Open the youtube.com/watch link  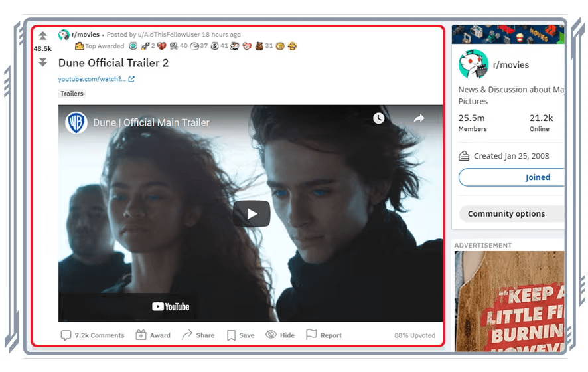92,79
